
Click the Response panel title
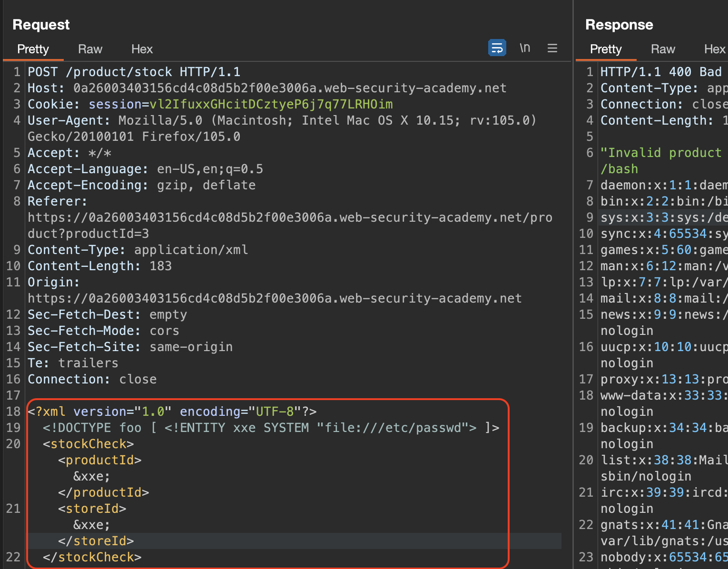click(x=619, y=25)
